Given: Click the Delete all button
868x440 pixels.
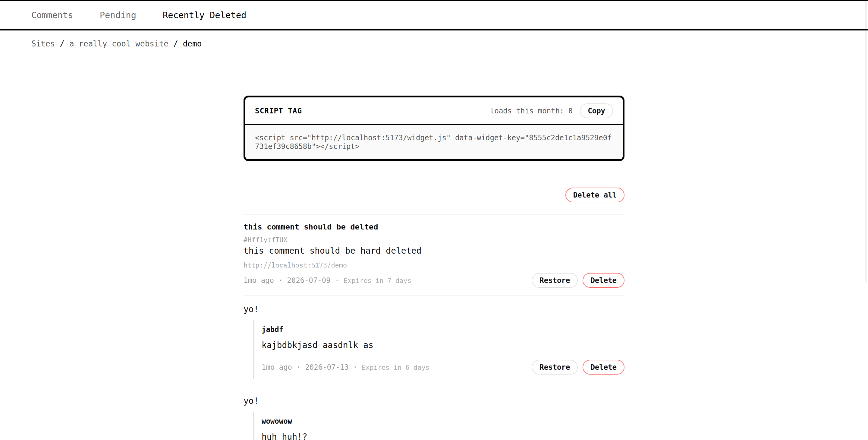Looking at the screenshot, I should pyautogui.click(x=594, y=195).
